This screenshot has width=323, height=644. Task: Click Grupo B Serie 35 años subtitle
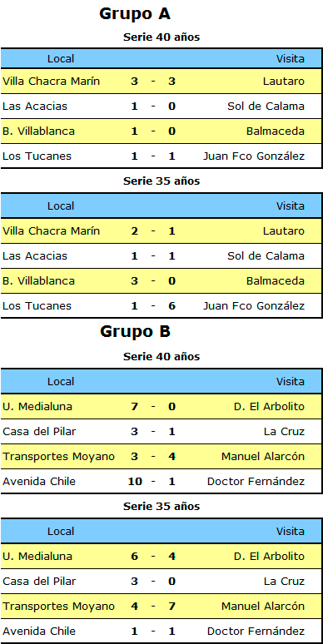pos(161,507)
